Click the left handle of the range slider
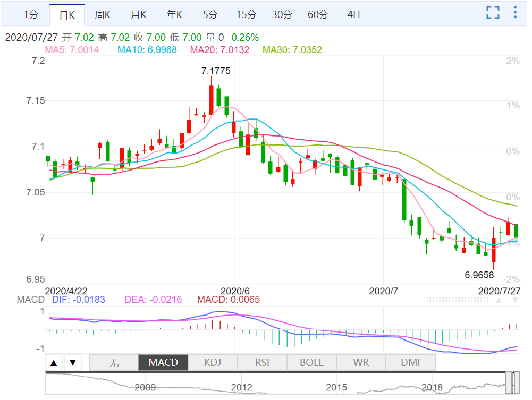This screenshot has width=532, height=400. (x=509, y=383)
